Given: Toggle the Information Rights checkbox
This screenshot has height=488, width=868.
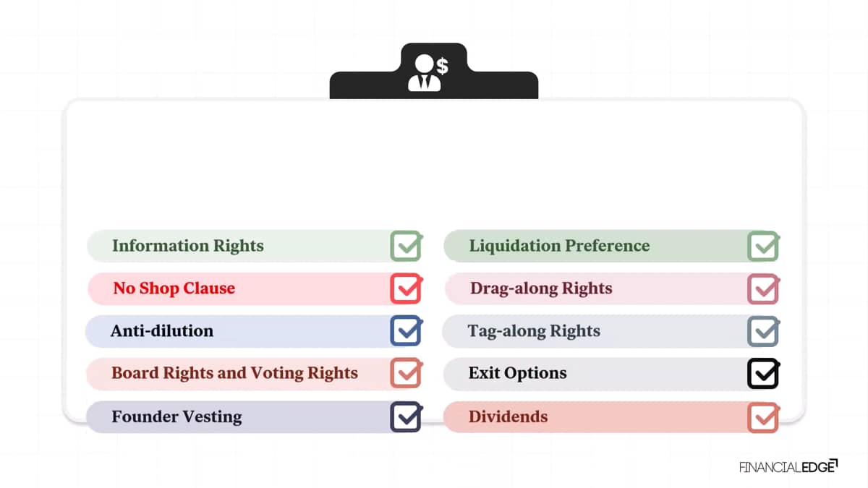Looking at the screenshot, I should click(x=406, y=246).
